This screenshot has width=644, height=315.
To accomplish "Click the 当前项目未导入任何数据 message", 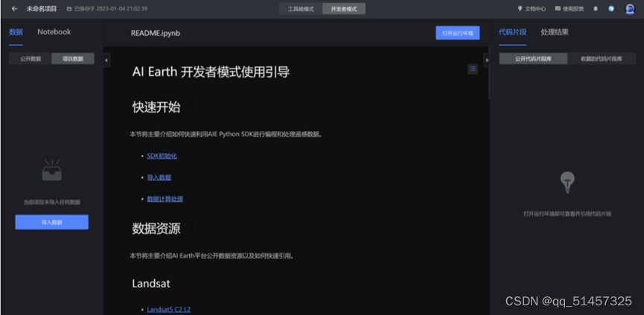I will pyautogui.click(x=52, y=203).
